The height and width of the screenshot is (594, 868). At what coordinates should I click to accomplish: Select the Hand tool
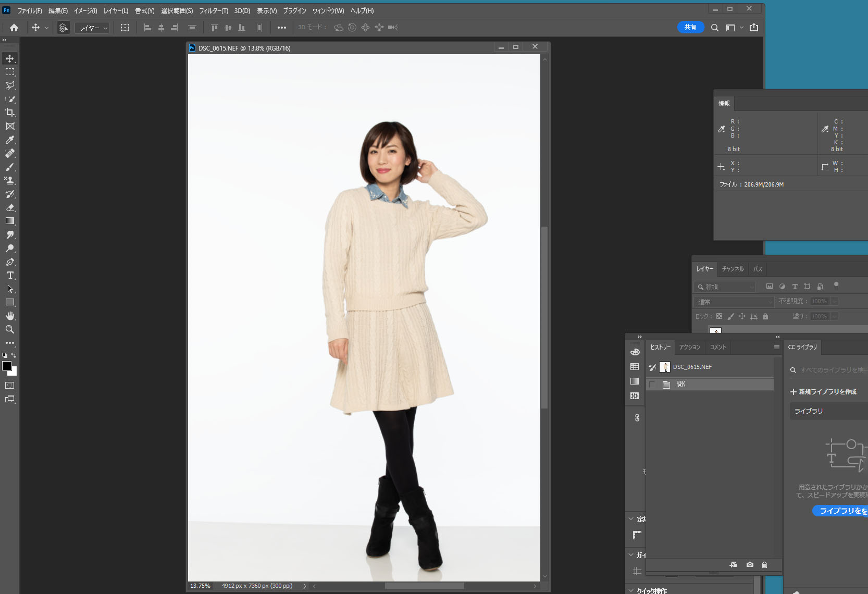[x=10, y=316]
